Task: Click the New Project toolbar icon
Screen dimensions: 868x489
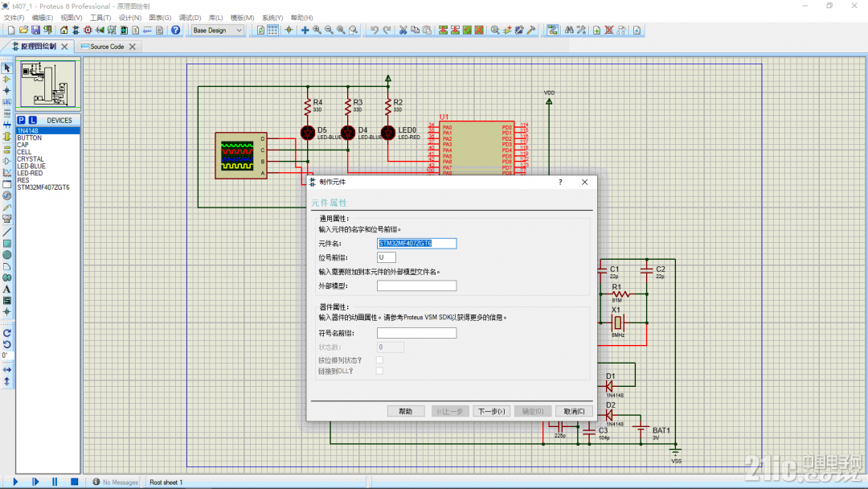Action: pyautogui.click(x=11, y=31)
